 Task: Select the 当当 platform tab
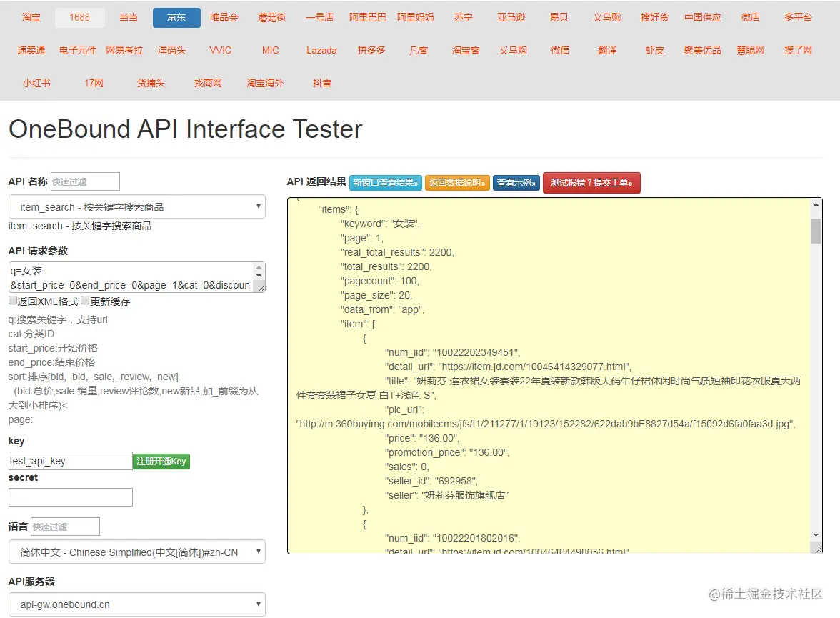(129, 18)
